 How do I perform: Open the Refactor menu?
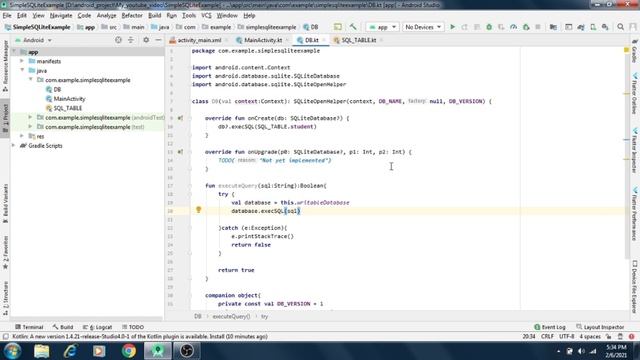132,16
